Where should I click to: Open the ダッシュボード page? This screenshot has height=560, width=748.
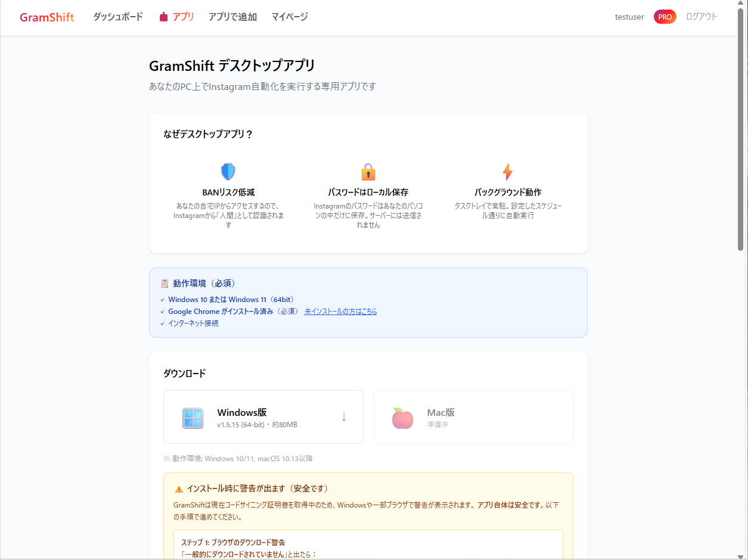pyautogui.click(x=118, y=17)
